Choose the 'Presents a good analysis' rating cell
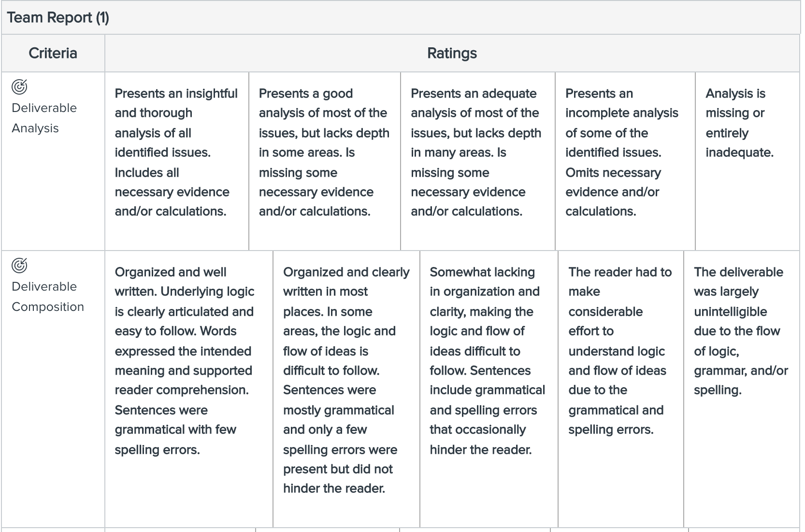 325,161
